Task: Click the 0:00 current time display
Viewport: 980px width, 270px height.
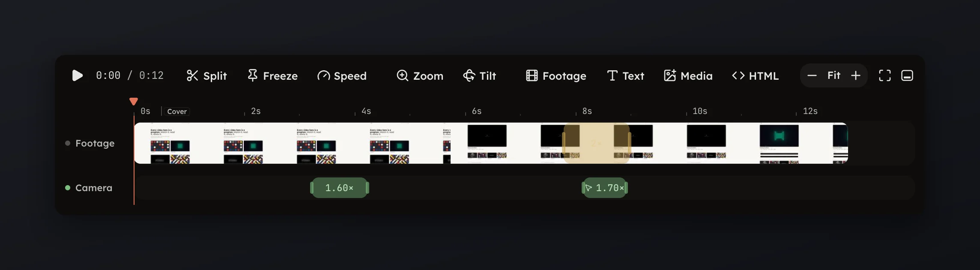Action: [108, 75]
